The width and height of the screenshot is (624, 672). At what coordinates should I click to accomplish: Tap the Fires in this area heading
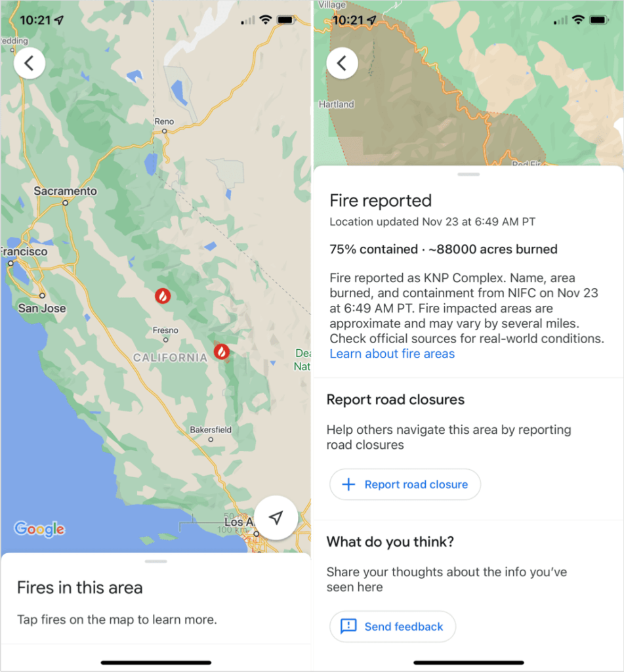[79, 587]
